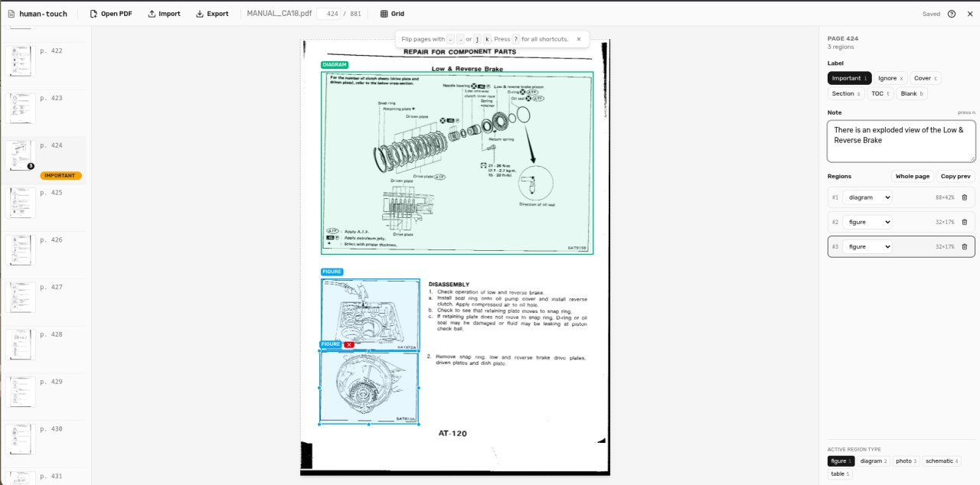980x485 pixels.
Task: Delete region #2 with its trash icon
Action: (x=964, y=223)
